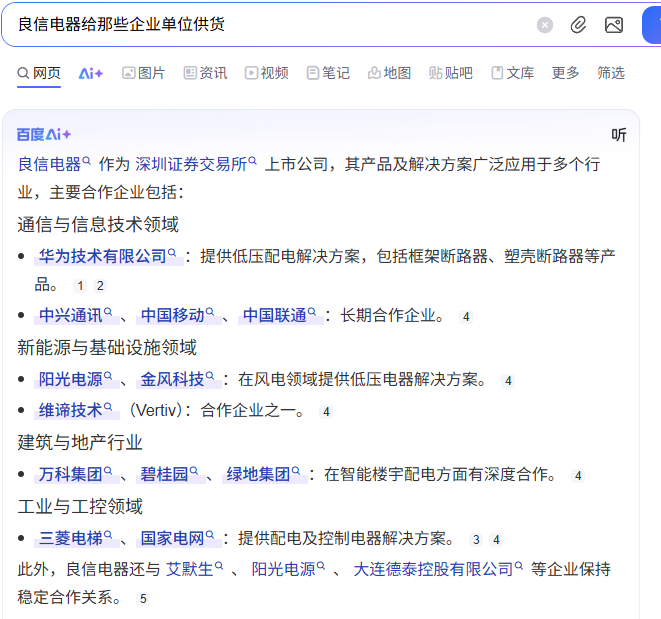Click the heading 新能源与基础设施领域
This screenshot has width=661, height=619.
coord(107,347)
